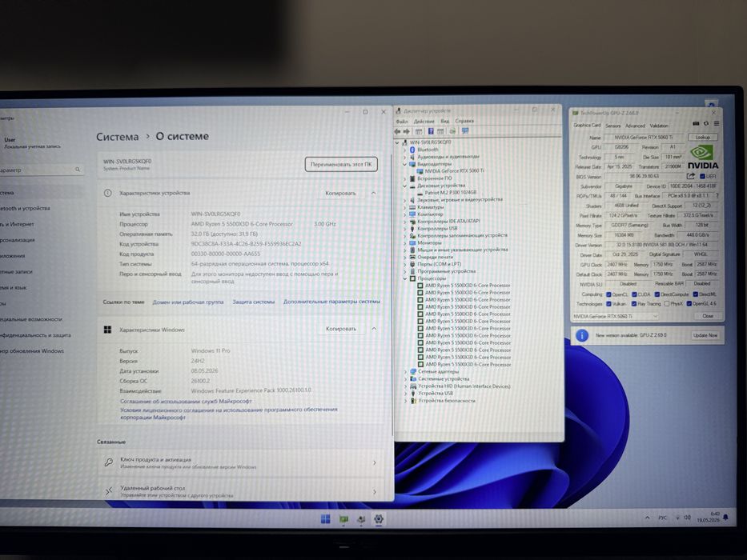Click the forward arrow in Device Manager toolbar
The width and height of the screenshot is (747, 560).
tap(407, 131)
